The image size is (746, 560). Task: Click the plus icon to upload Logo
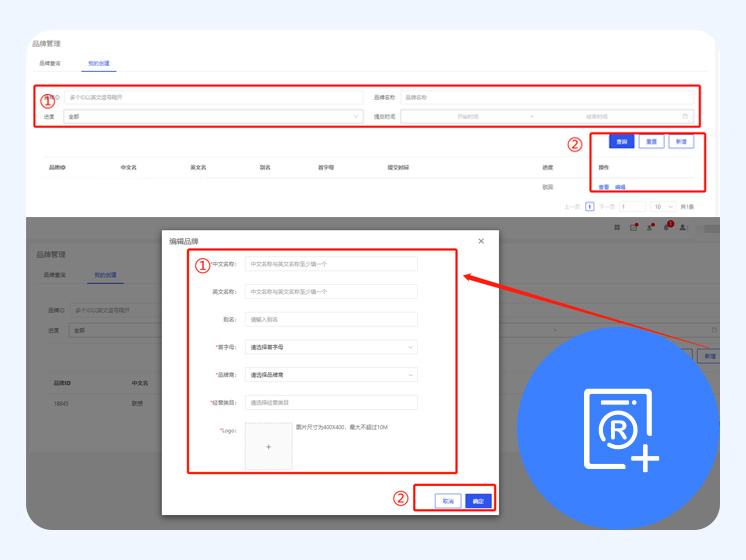(x=268, y=447)
